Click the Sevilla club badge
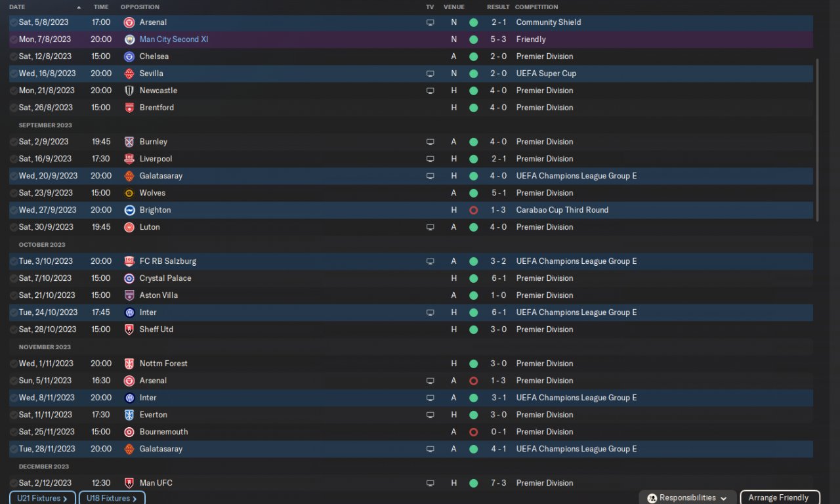This screenshot has height=504, width=840. [129, 73]
